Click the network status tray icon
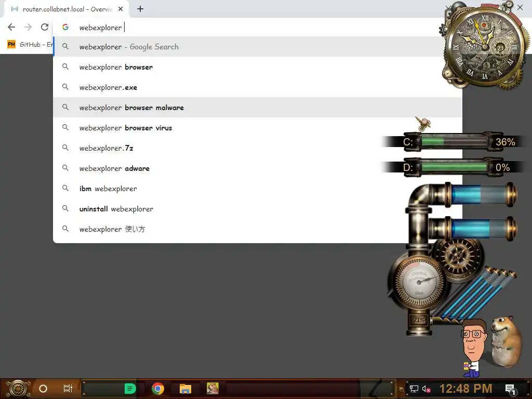 [x=414, y=389]
